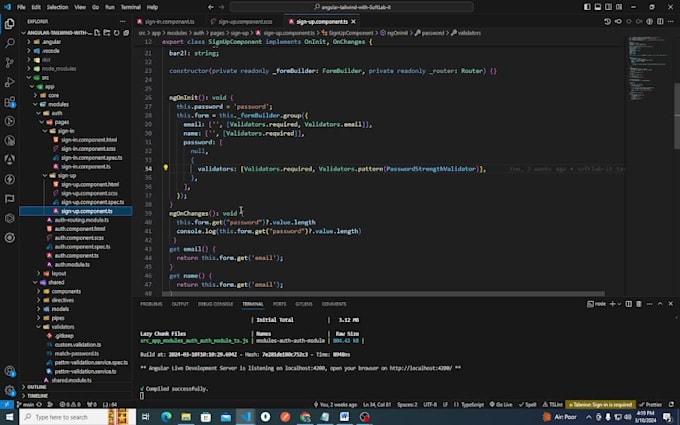Viewport: 680px width, 425px height.
Task: Open Google Chrome from the taskbar
Action: click(x=305, y=417)
